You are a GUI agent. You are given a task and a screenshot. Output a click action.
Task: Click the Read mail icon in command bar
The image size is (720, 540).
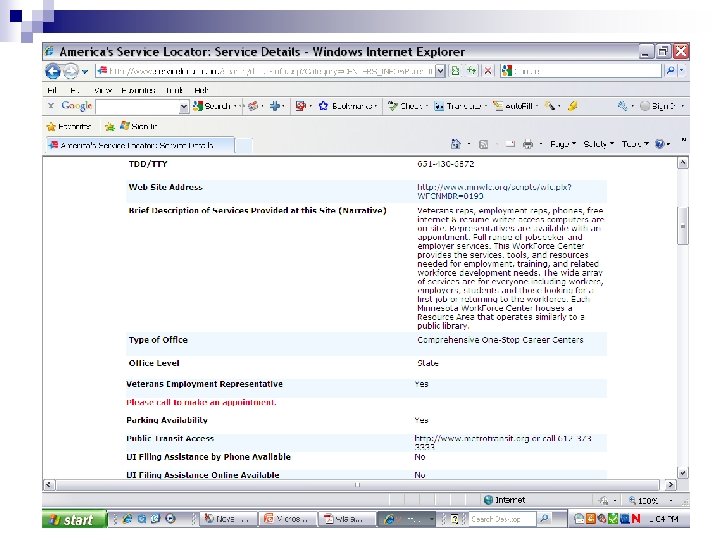pyautogui.click(x=510, y=145)
